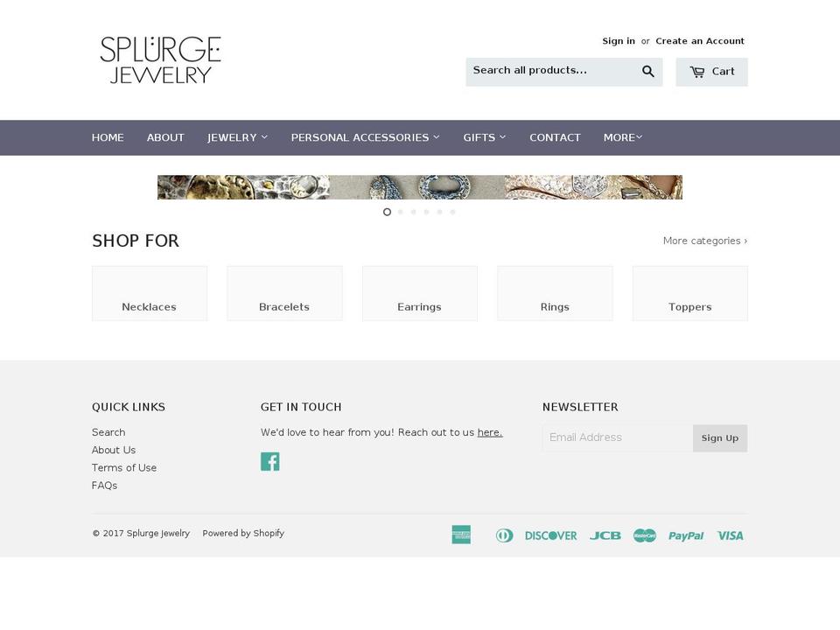The image size is (840, 630).
Task: Open the Cart
Action: click(711, 71)
